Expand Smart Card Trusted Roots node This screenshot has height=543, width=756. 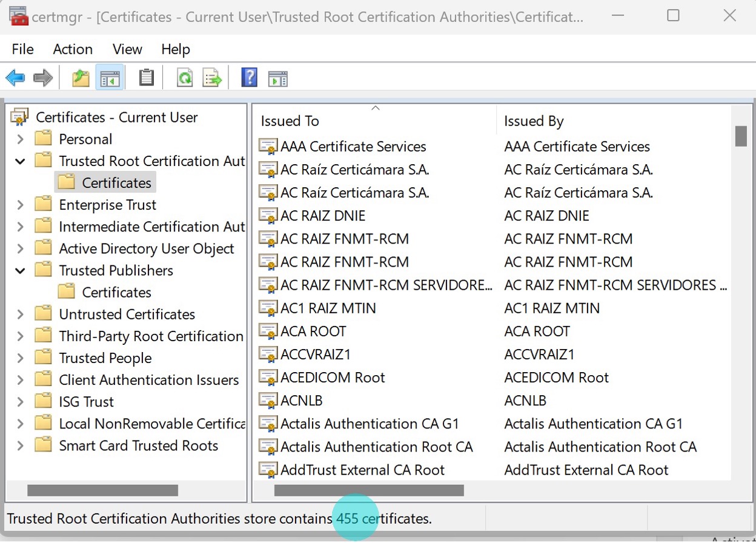tap(21, 445)
